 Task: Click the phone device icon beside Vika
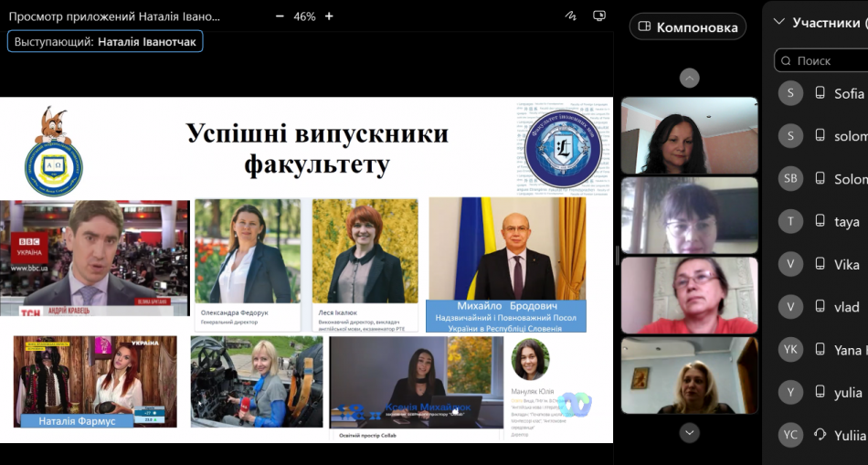(820, 264)
